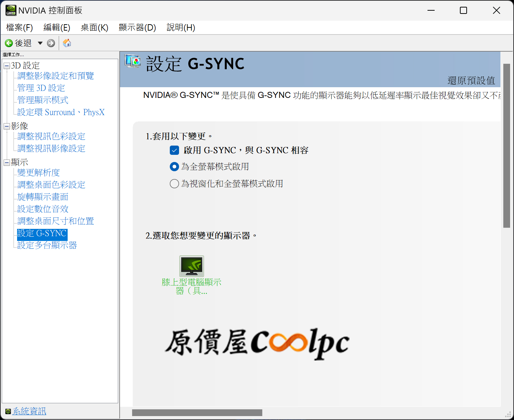Image resolution: width=514 pixels, height=420 pixels.
Task: Click the 影像 group label
Action: pos(20,126)
